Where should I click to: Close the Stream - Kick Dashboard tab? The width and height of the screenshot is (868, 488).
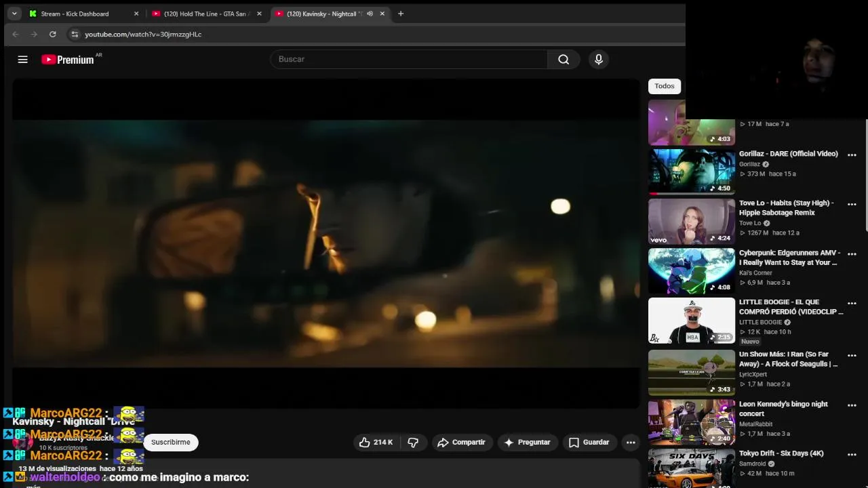click(x=136, y=14)
